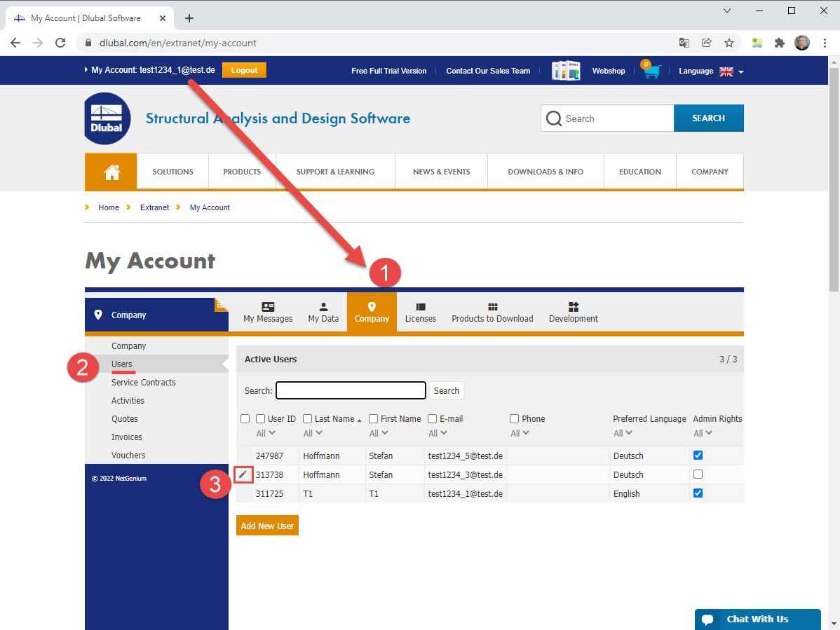Open the Free Full Trial Version link
The height and width of the screenshot is (630, 840).
click(x=389, y=71)
